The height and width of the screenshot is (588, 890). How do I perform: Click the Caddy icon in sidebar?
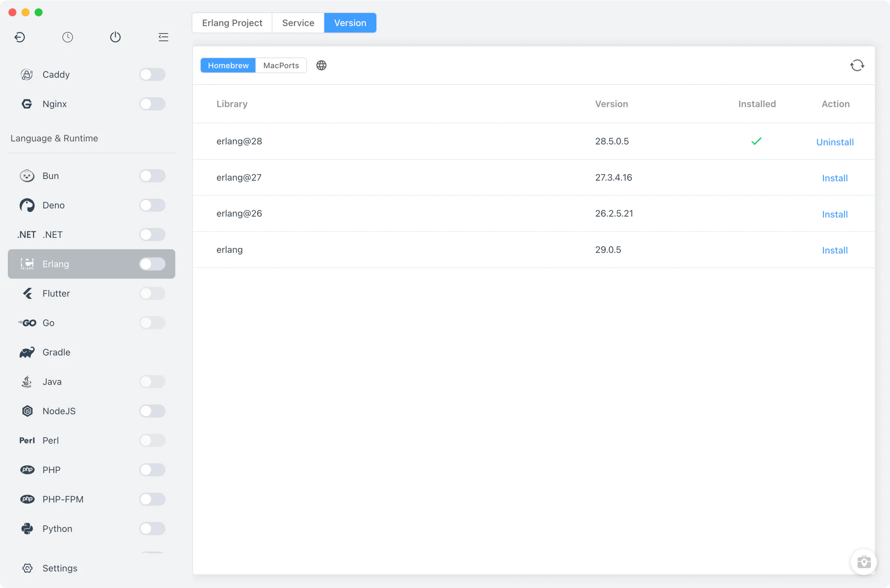[27, 74]
